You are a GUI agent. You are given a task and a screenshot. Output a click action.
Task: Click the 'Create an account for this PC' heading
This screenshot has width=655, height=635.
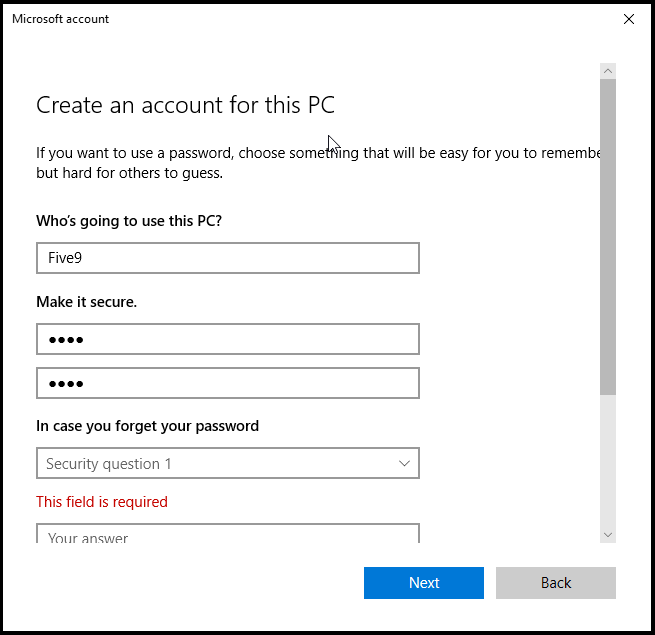point(185,105)
